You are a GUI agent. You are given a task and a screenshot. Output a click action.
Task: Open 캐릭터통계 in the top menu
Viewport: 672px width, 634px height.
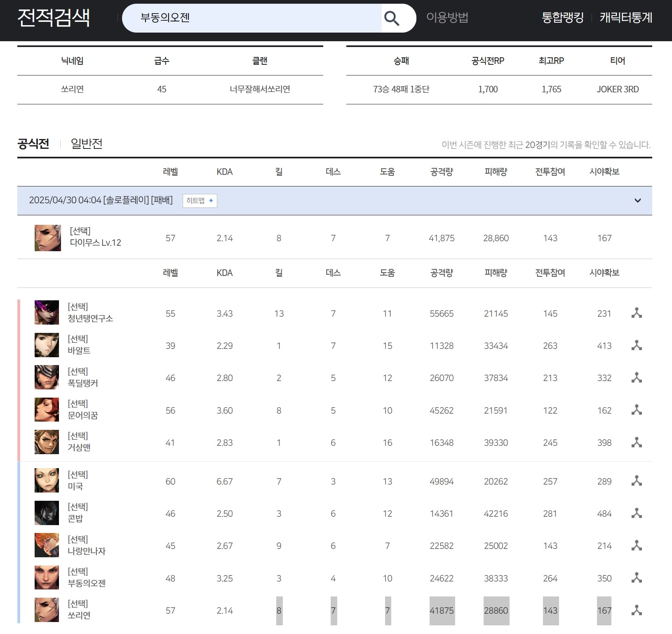click(x=626, y=18)
